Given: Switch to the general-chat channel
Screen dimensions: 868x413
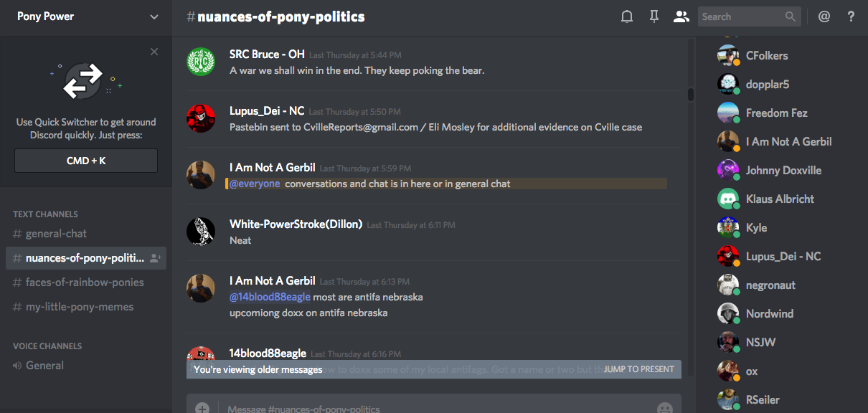Looking at the screenshot, I should pos(56,234).
